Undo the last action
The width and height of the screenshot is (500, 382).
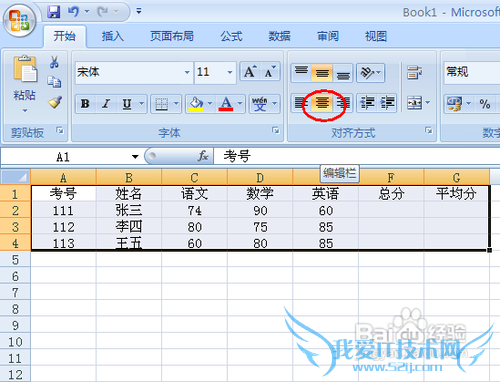73,12
